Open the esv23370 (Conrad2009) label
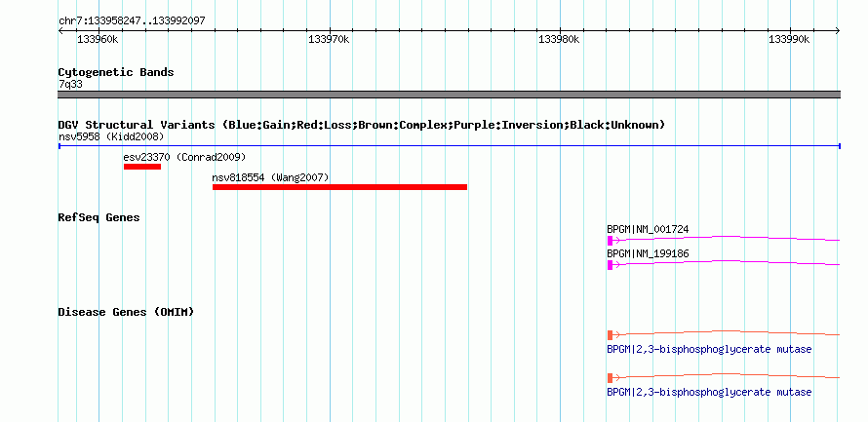Image resolution: width=868 pixels, height=422 pixels. click(184, 157)
